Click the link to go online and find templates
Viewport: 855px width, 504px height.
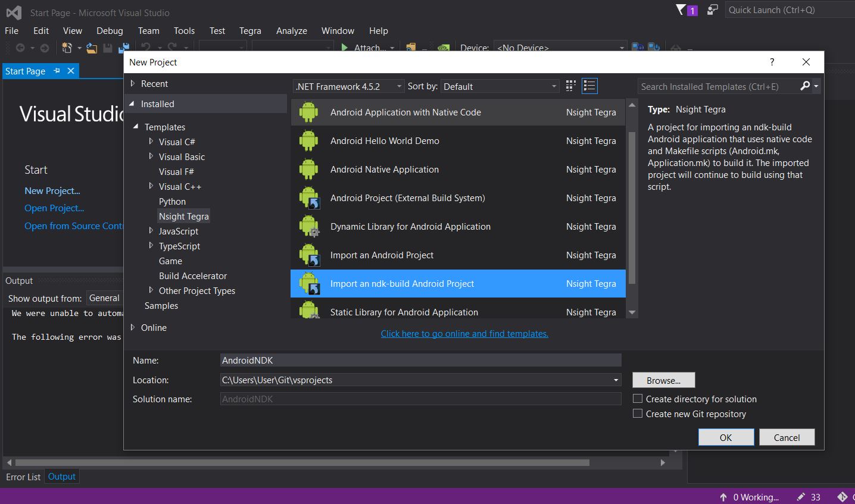464,333
